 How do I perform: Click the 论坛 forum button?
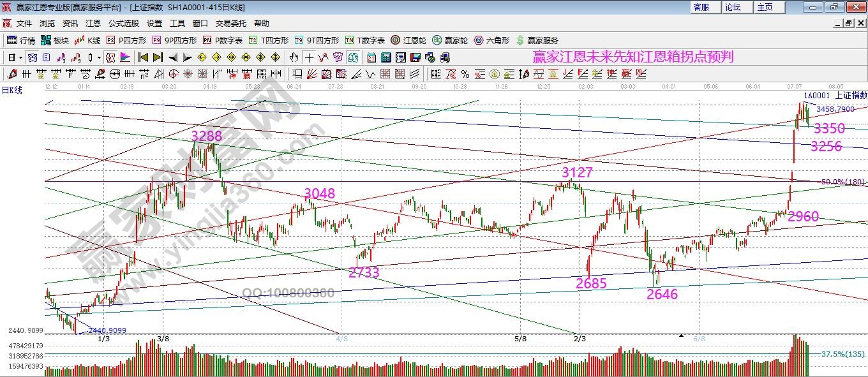pyautogui.click(x=733, y=7)
